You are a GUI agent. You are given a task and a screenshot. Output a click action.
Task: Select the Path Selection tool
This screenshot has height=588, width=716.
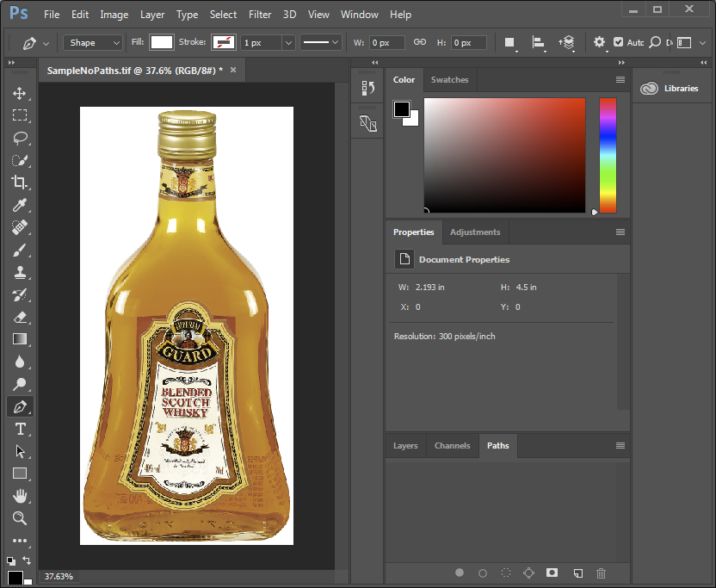pyautogui.click(x=19, y=451)
